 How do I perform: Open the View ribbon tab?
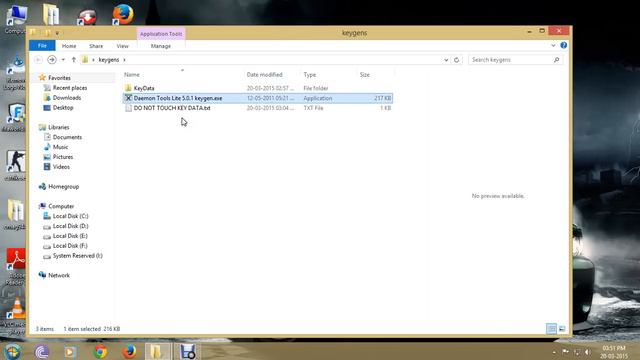click(122, 46)
